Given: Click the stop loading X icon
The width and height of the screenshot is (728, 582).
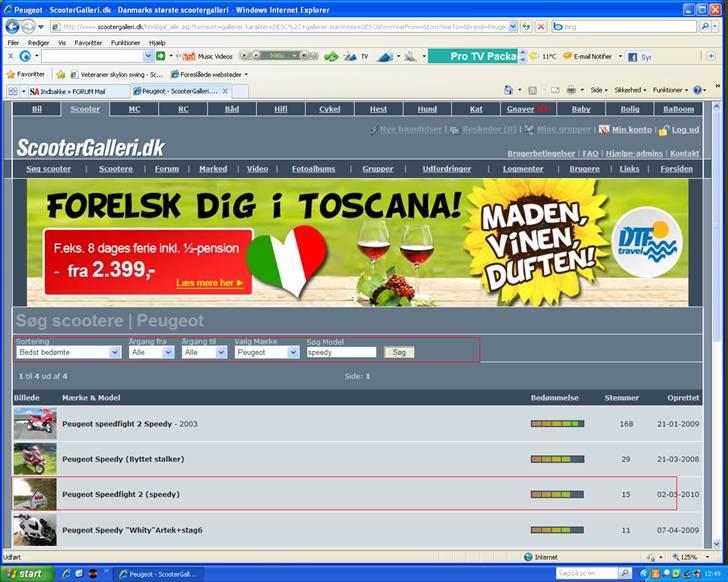Looking at the screenshot, I should (541, 27).
